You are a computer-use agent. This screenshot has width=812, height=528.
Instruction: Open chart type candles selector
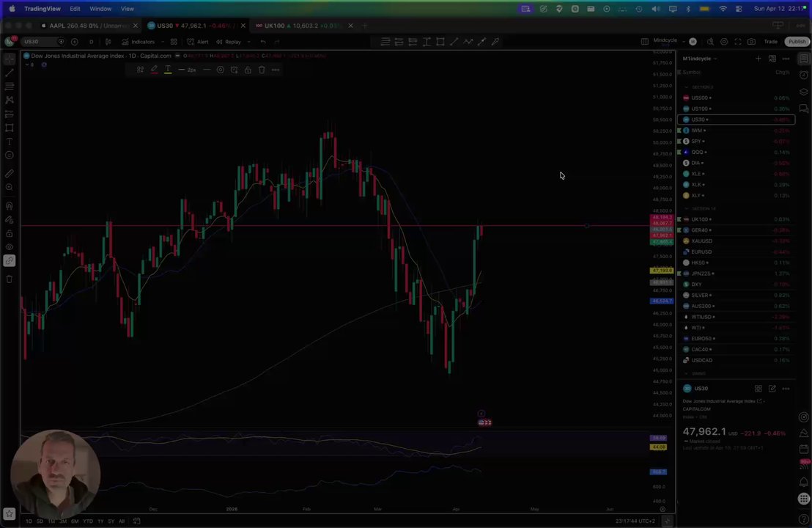[x=108, y=42]
